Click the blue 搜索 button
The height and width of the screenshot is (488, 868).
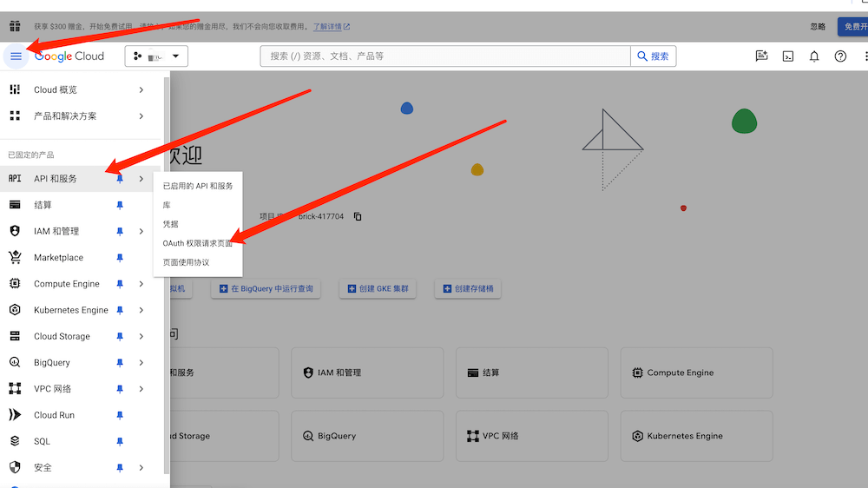(653, 56)
